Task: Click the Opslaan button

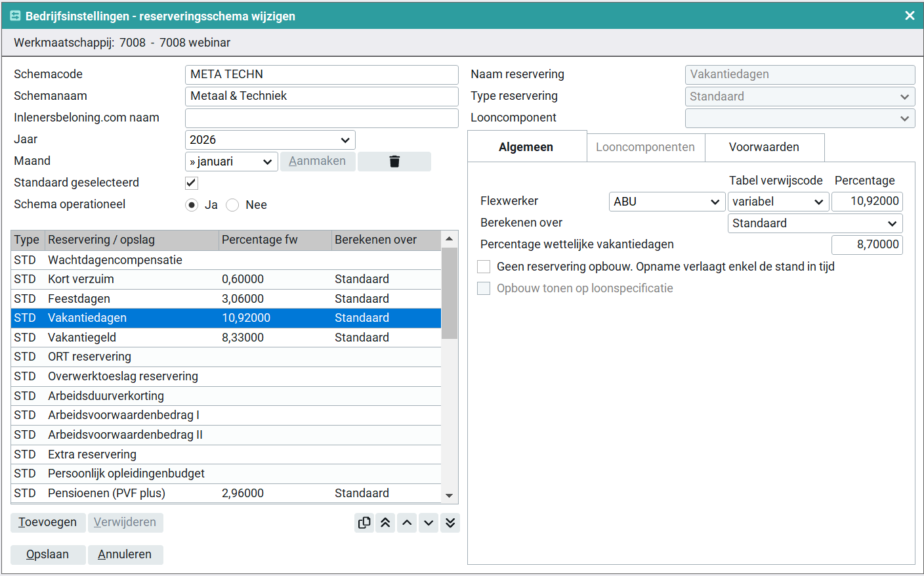Action: pyautogui.click(x=48, y=554)
